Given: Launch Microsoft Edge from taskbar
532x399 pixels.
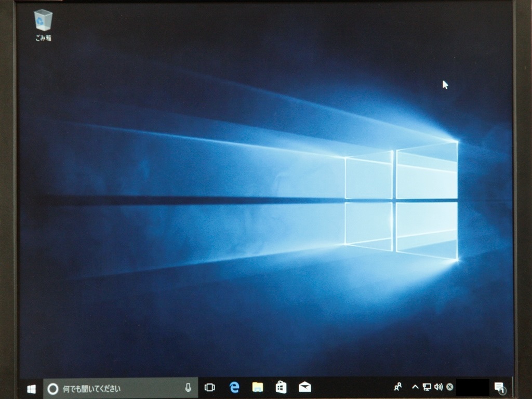Looking at the screenshot, I should (x=234, y=387).
